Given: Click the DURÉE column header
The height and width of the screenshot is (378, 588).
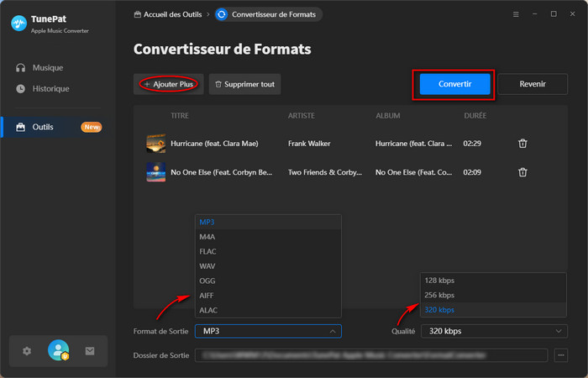Looking at the screenshot, I should coord(475,116).
